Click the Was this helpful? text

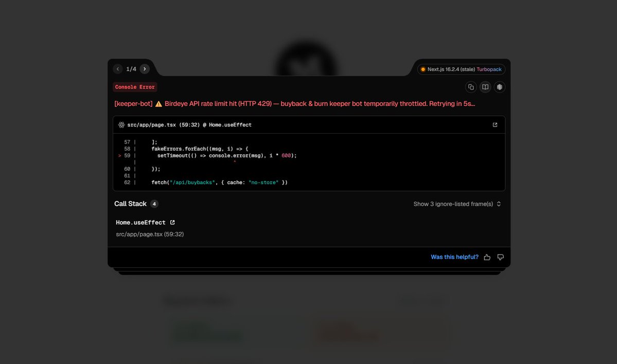[x=454, y=257]
